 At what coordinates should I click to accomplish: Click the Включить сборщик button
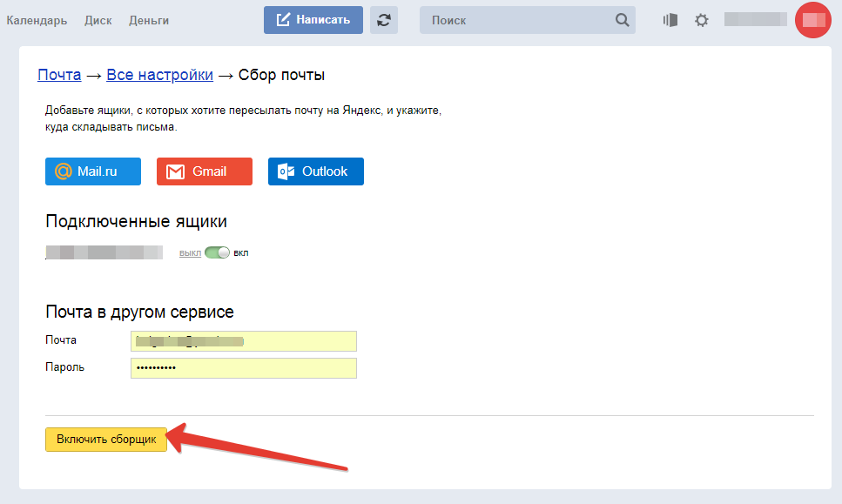coord(106,439)
